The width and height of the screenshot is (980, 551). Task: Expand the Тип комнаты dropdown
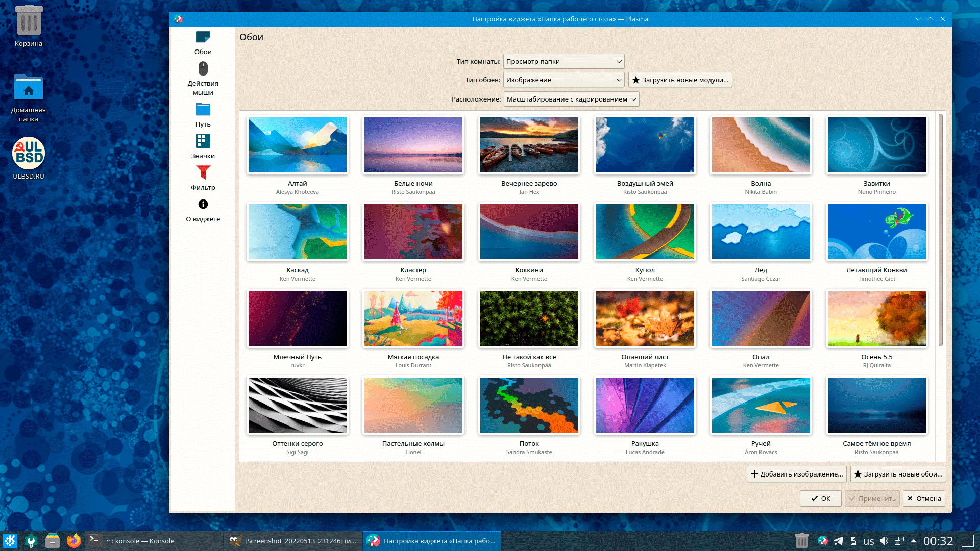click(563, 62)
